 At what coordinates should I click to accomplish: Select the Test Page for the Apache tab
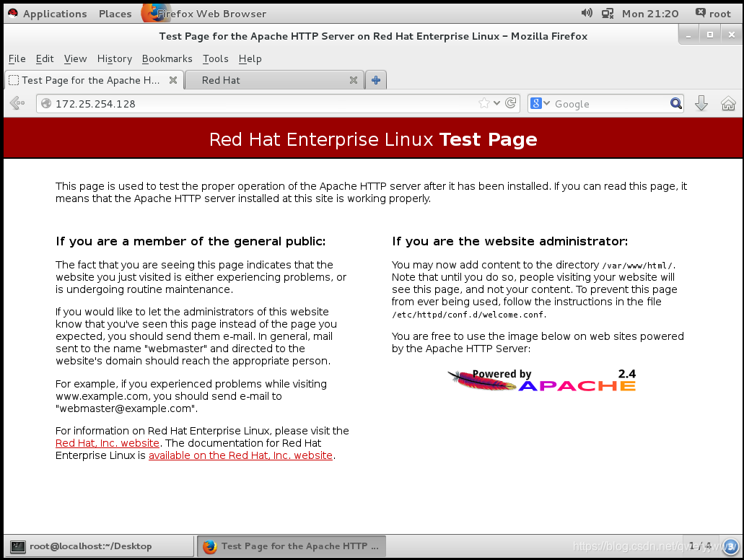[x=94, y=80]
